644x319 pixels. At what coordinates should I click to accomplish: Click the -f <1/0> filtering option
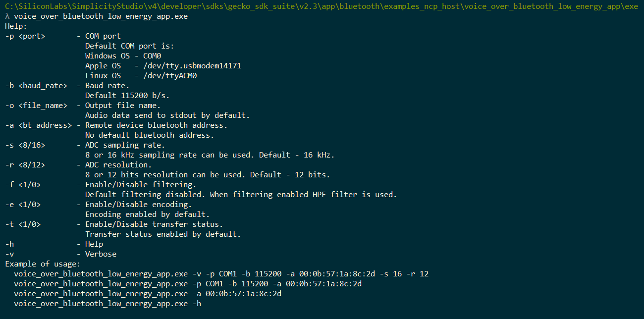[x=23, y=185]
